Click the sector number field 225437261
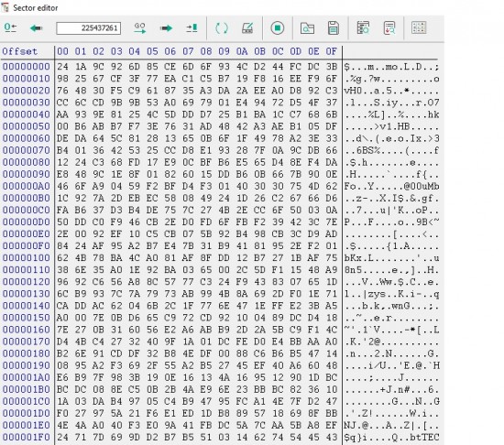Screen dimensions: 504x445 (89, 28)
